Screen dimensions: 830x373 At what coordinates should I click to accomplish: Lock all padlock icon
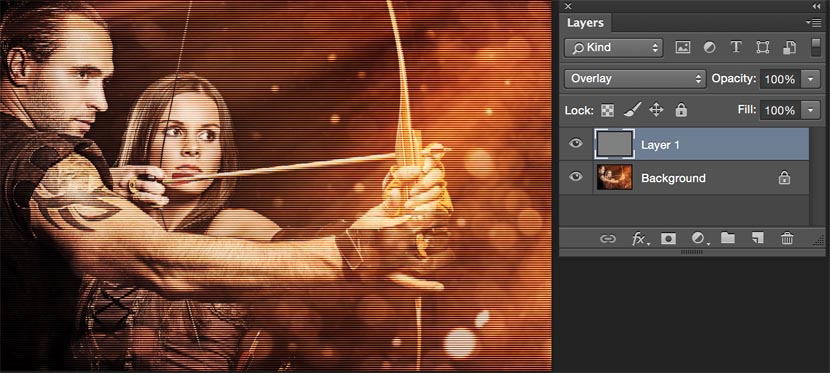tap(681, 110)
